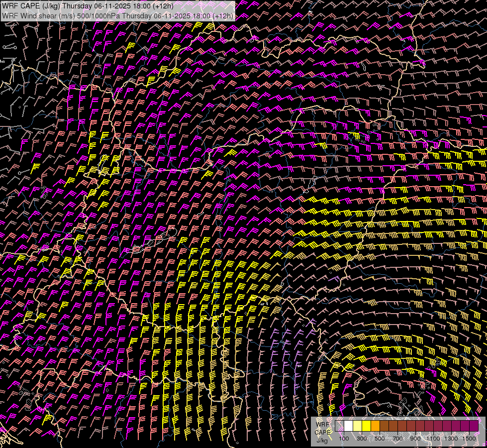Click the WRF Wind shear title line
This screenshot has width=487, height=448.
pyautogui.click(x=118, y=16)
